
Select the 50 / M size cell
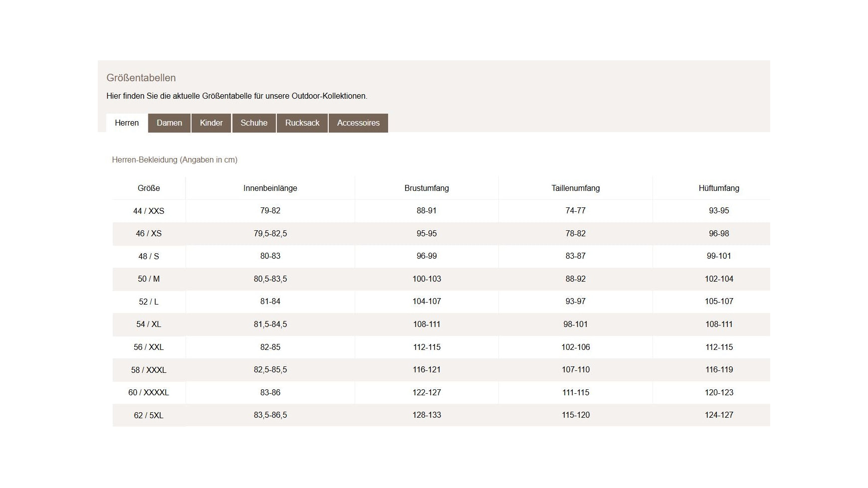(149, 279)
